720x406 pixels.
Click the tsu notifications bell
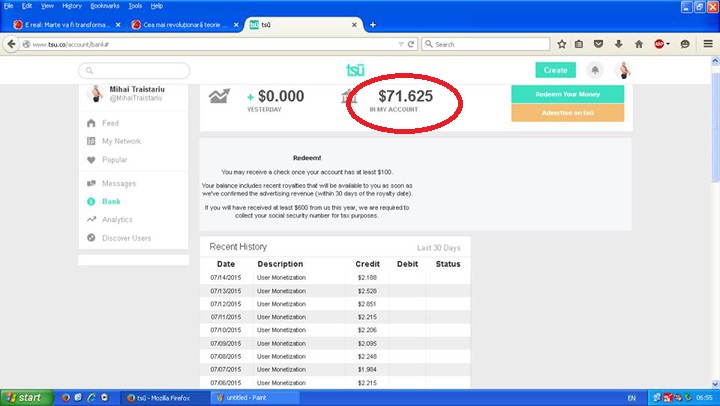click(595, 70)
